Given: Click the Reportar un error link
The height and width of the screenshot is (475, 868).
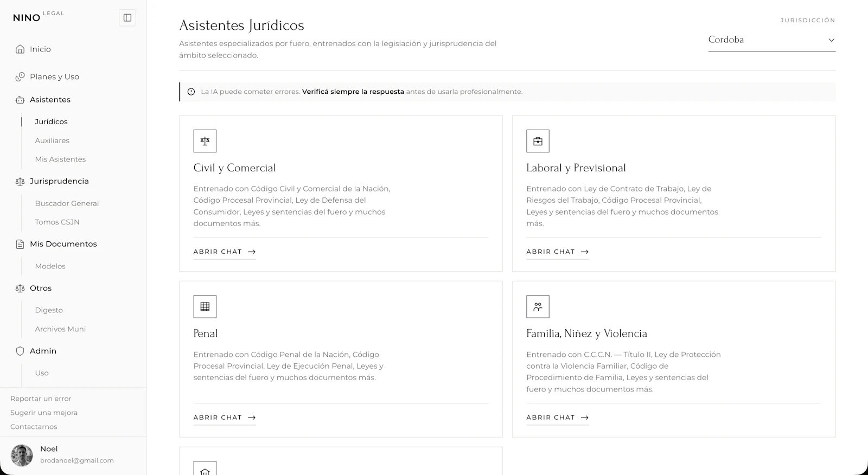Looking at the screenshot, I should pos(41,399).
